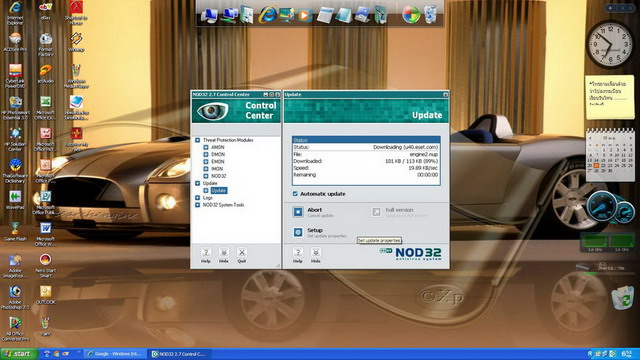The width and height of the screenshot is (640, 360).
Task: Open the Winamp desktop shortcut
Action: click(76, 42)
